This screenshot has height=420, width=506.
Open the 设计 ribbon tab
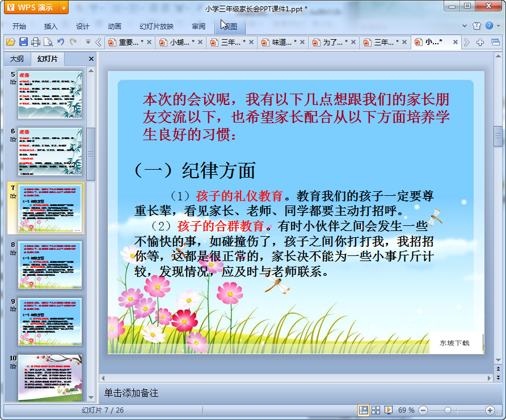(83, 27)
